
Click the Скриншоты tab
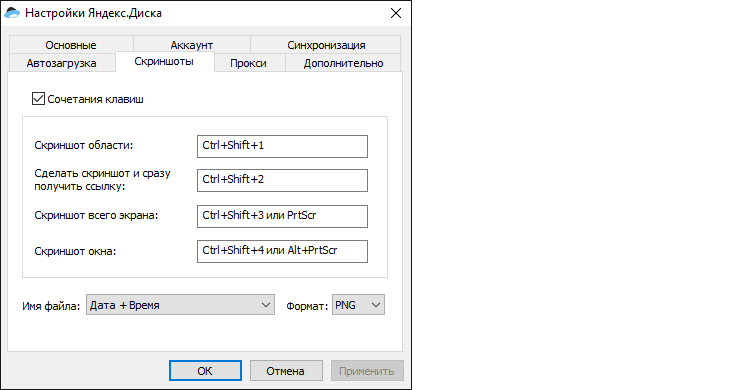164,62
